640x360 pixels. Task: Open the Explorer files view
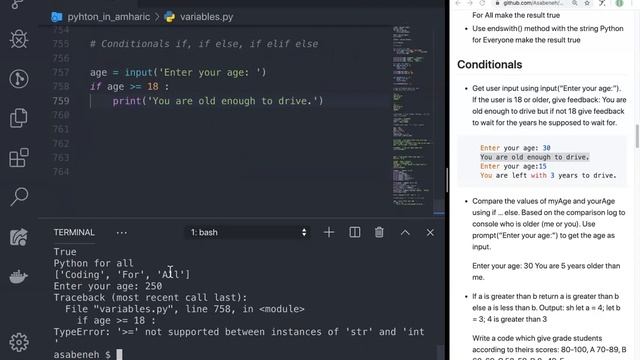(19, 118)
